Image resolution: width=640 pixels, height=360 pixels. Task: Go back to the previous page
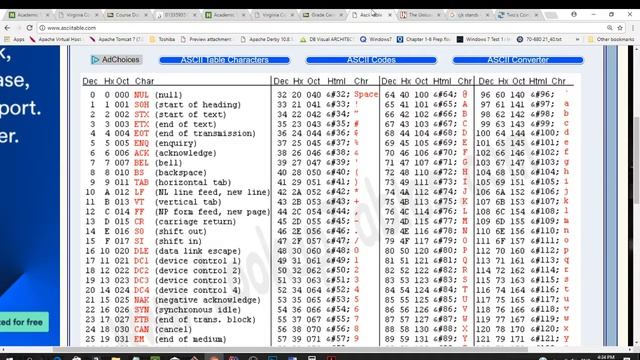[7, 28]
